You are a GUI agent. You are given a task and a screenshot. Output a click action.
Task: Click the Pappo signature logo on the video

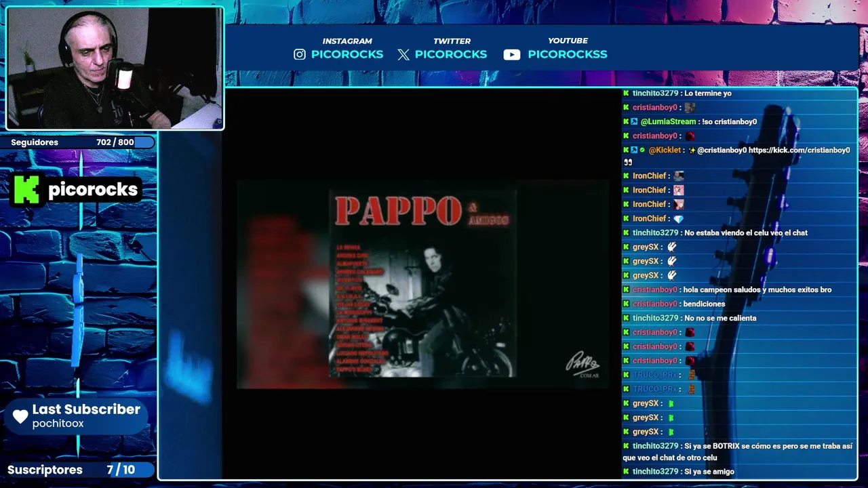(x=583, y=365)
